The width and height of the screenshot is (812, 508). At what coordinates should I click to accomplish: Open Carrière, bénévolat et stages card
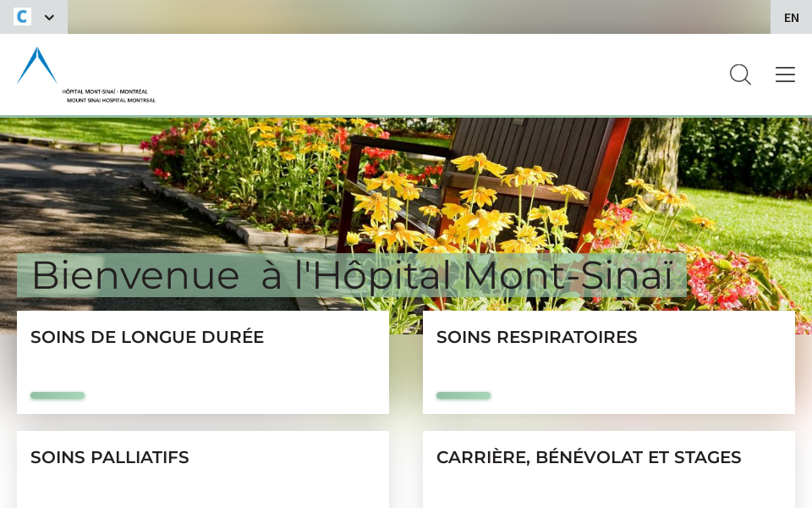pos(609,470)
